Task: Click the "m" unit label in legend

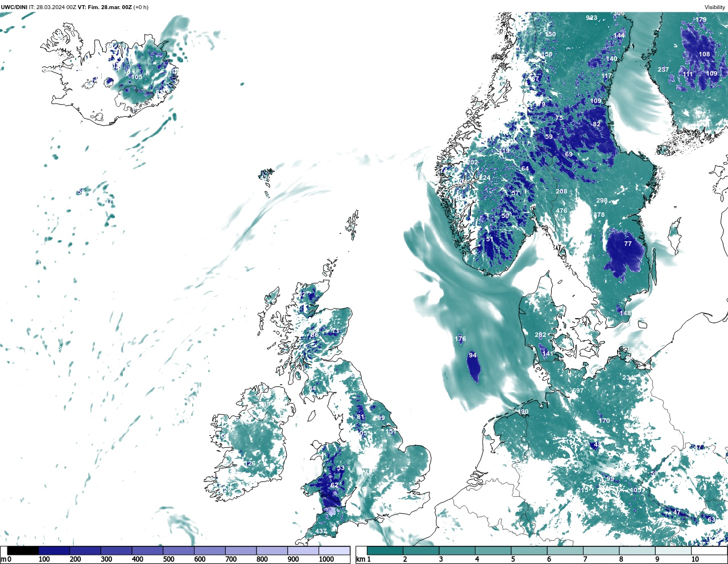Action: coord(3,559)
